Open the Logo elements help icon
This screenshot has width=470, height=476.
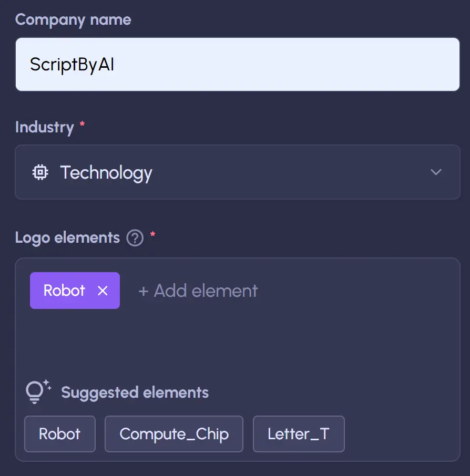pos(135,239)
